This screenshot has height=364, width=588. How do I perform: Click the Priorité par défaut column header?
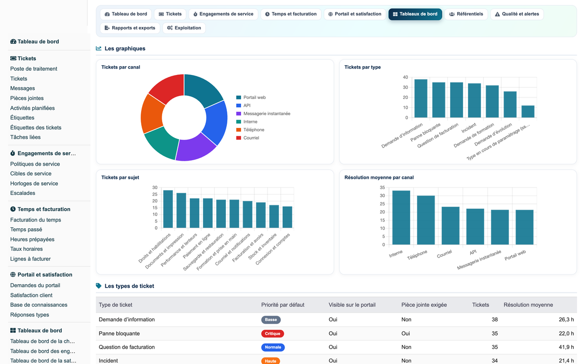point(283,305)
